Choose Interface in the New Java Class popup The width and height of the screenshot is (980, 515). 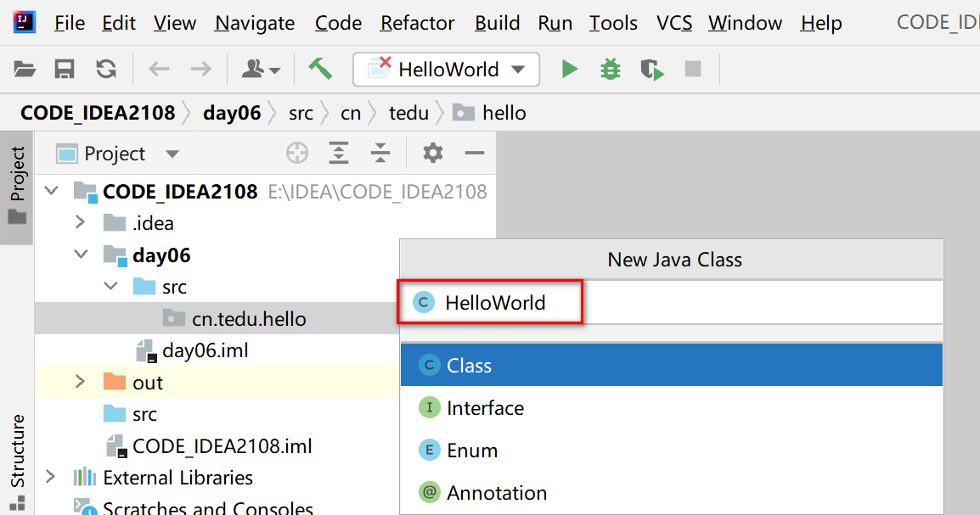(484, 407)
